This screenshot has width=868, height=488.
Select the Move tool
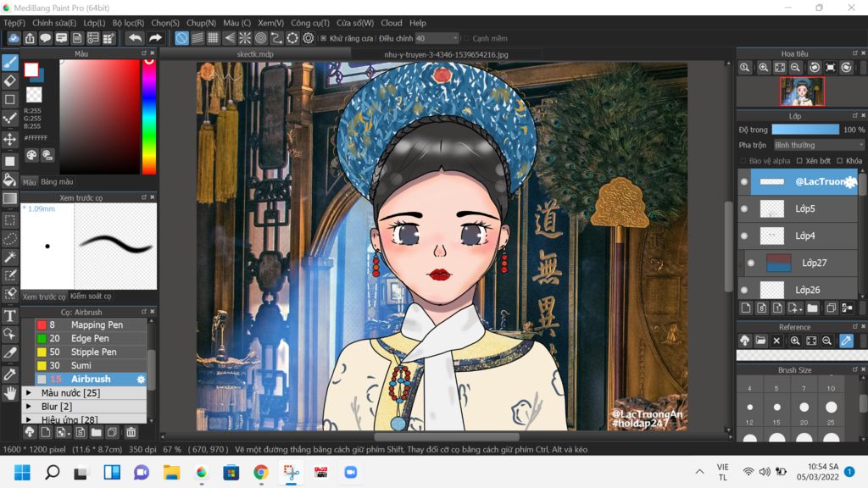[10, 139]
